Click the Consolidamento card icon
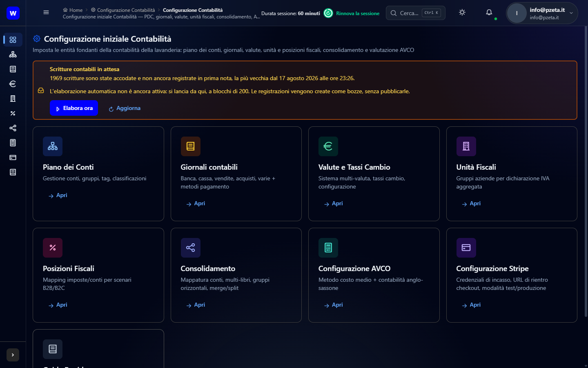This screenshot has width=588, height=368. click(191, 248)
